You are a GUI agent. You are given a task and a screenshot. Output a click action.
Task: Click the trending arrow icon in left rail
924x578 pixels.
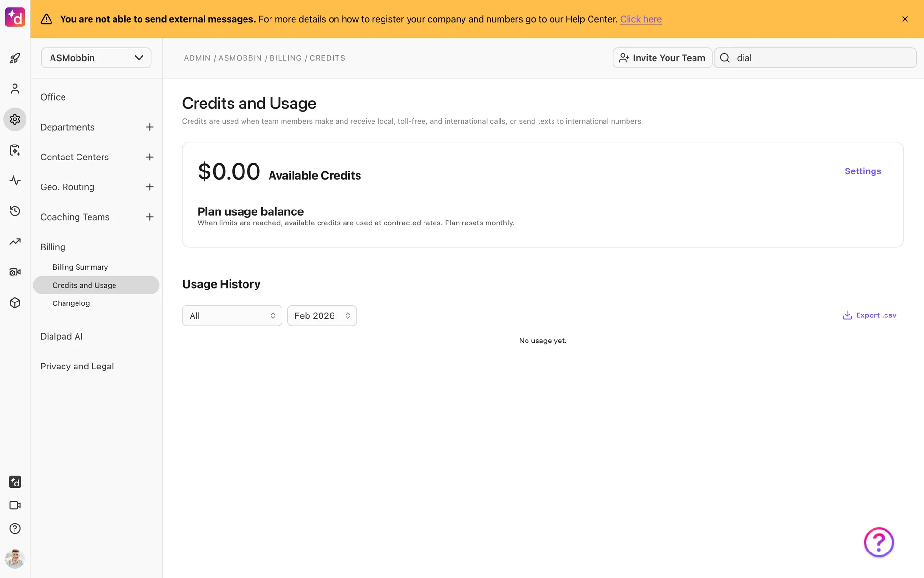[15, 242]
